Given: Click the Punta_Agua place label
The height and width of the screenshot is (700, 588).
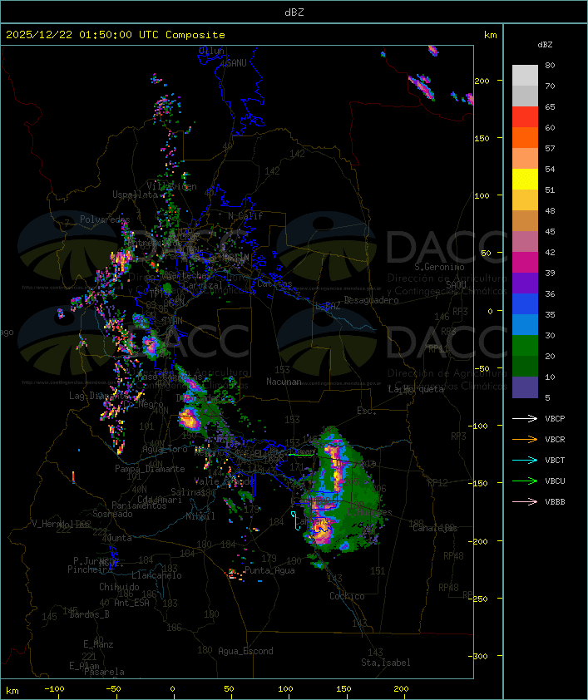Looking at the screenshot, I should click(269, 570).
